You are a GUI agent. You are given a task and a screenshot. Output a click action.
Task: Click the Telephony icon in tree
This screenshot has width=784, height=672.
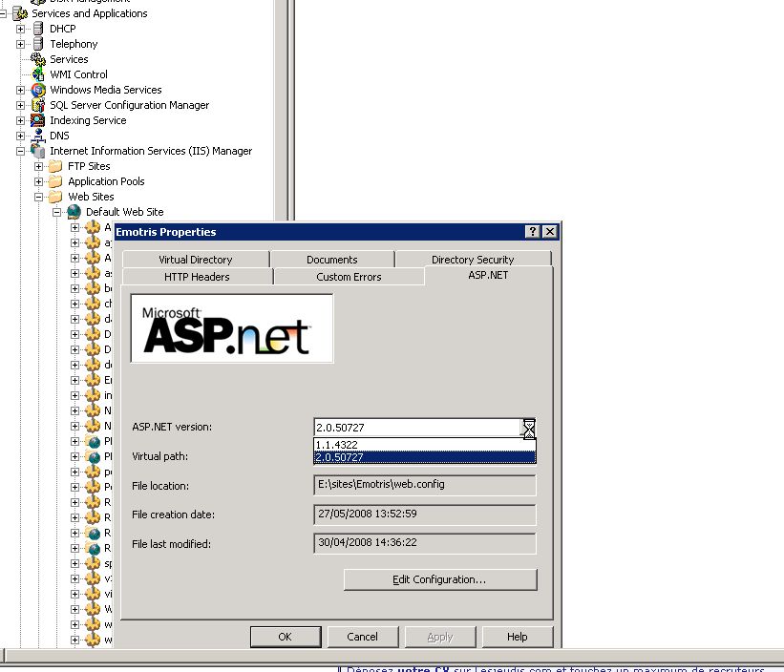(x=38, y=44)
